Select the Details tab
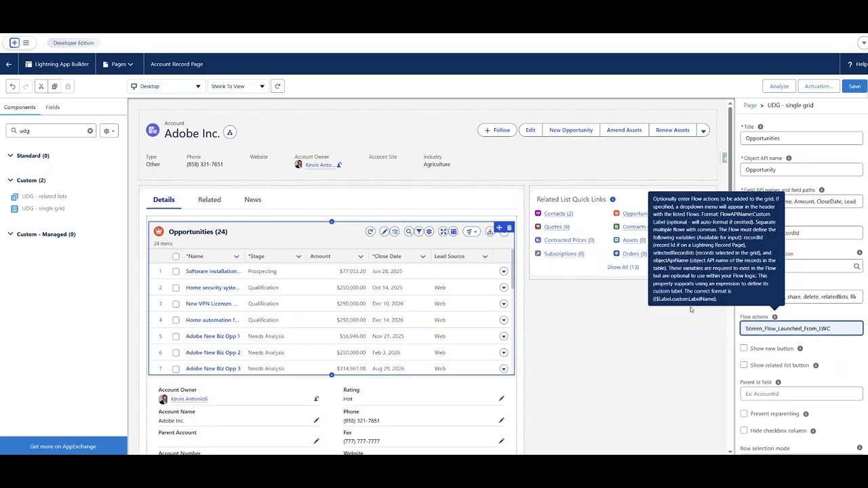Screen dimensions: 868x488 tap(163, 199)
